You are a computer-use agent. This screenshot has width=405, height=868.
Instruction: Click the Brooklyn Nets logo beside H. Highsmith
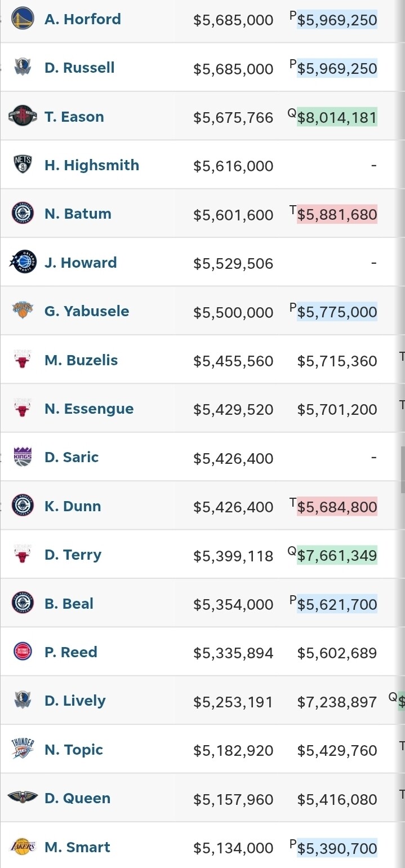pos(23,165)
